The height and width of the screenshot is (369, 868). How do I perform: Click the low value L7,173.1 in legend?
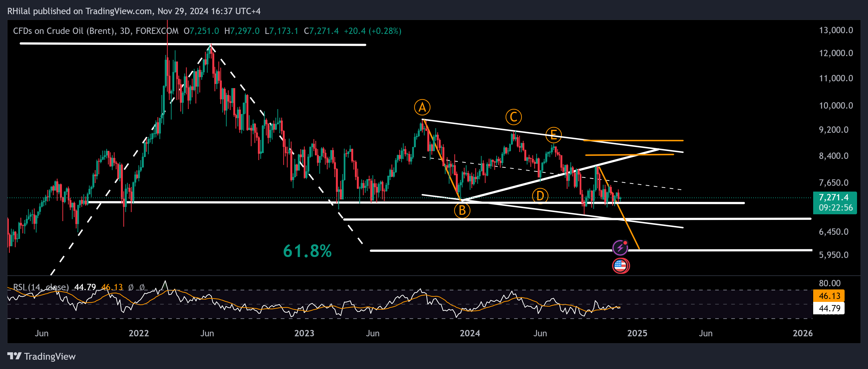coord(281,31)
